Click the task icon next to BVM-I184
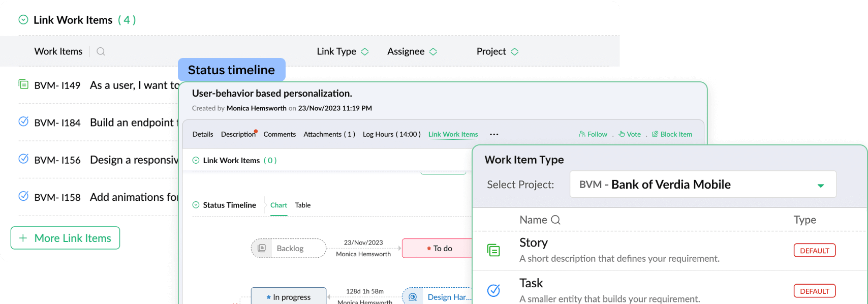 pos(23,121)
